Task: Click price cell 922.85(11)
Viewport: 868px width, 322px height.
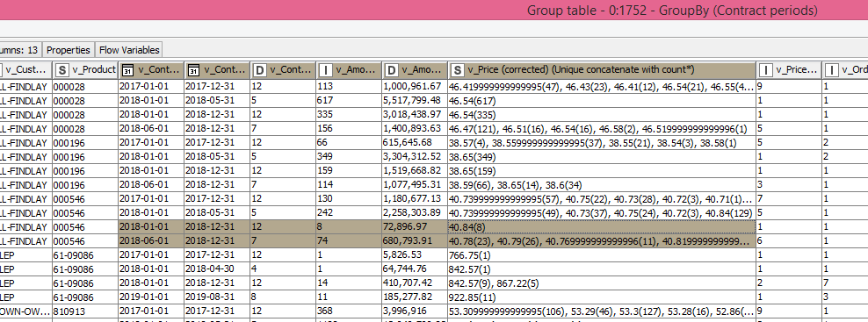Action: coord(602,297)
